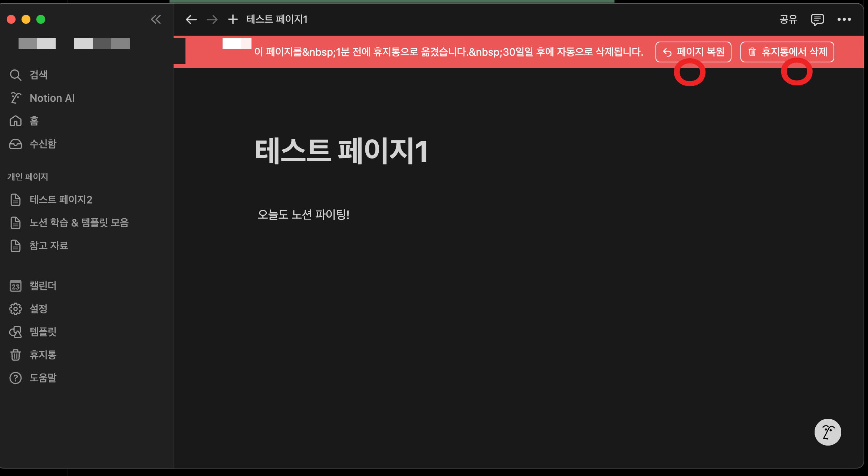
Task: Open 캘린더 calendar from sidebar
Action: [43, 286]
